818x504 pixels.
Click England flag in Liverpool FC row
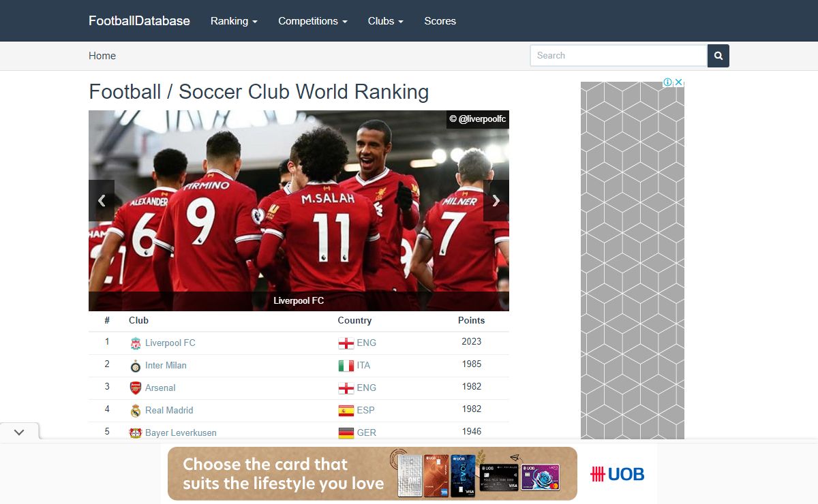tap(346, 343)
